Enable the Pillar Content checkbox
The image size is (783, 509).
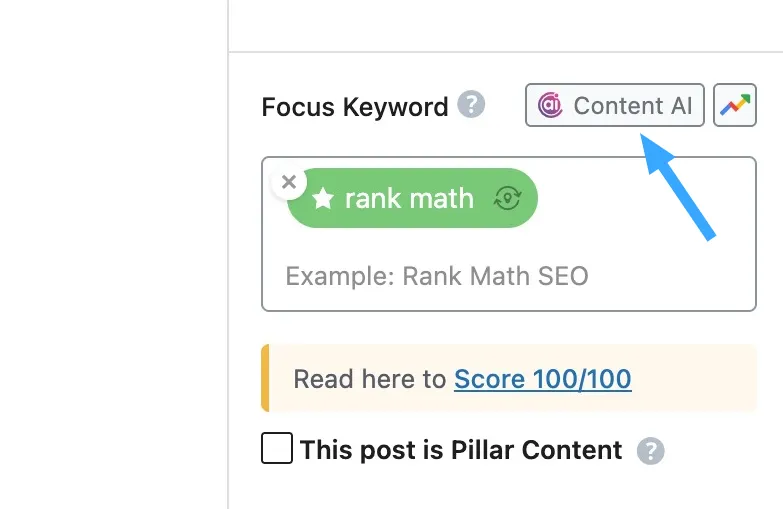click(277, 448)
